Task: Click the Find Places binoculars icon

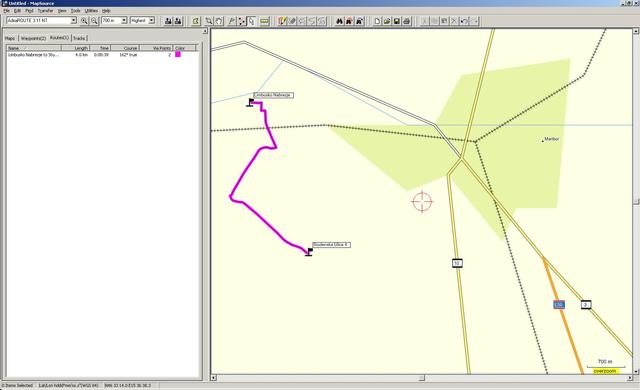Action: [x=339, y=21]
